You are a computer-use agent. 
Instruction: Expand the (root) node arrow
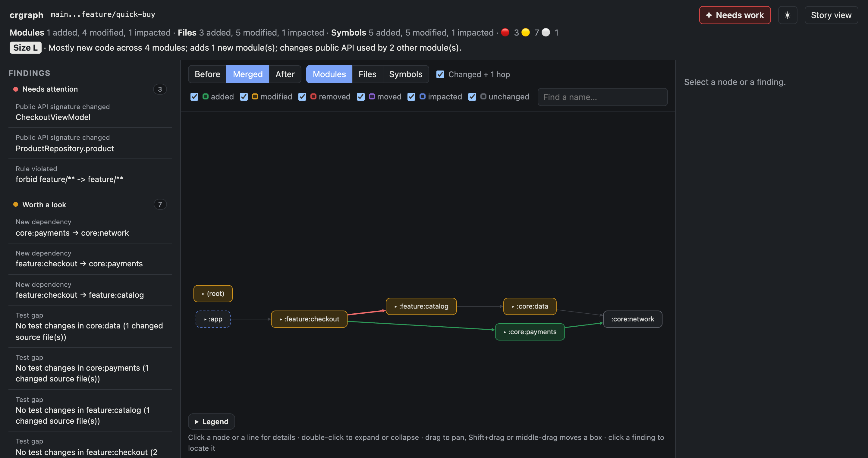pos(203,294)
